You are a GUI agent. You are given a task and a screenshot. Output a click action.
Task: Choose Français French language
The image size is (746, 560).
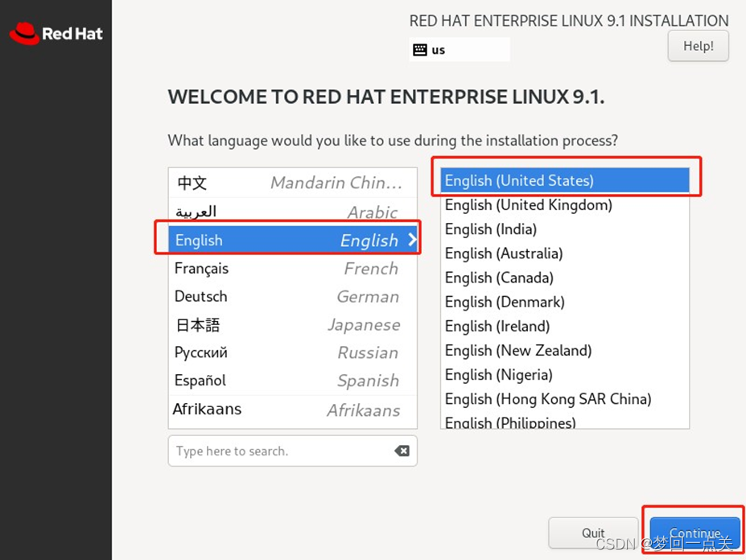[293, 269]
